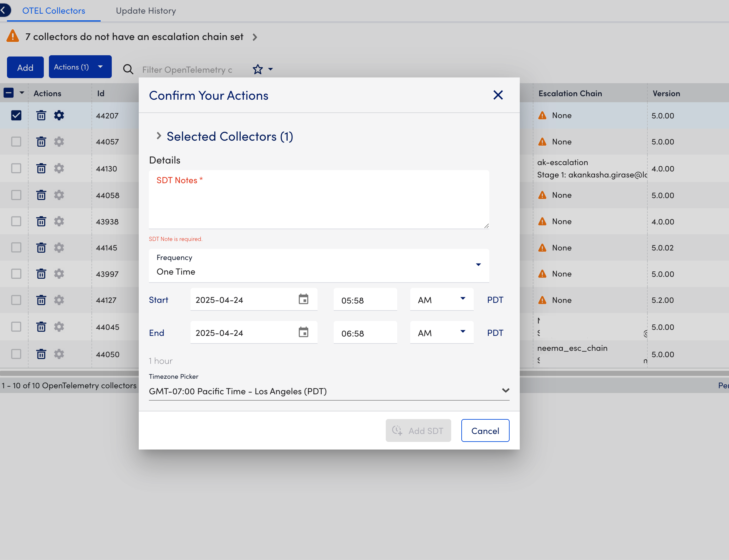The width and height of the screenshot is (729, 560).
Task: Click the search magnifier icon
Action: [128, 69]
